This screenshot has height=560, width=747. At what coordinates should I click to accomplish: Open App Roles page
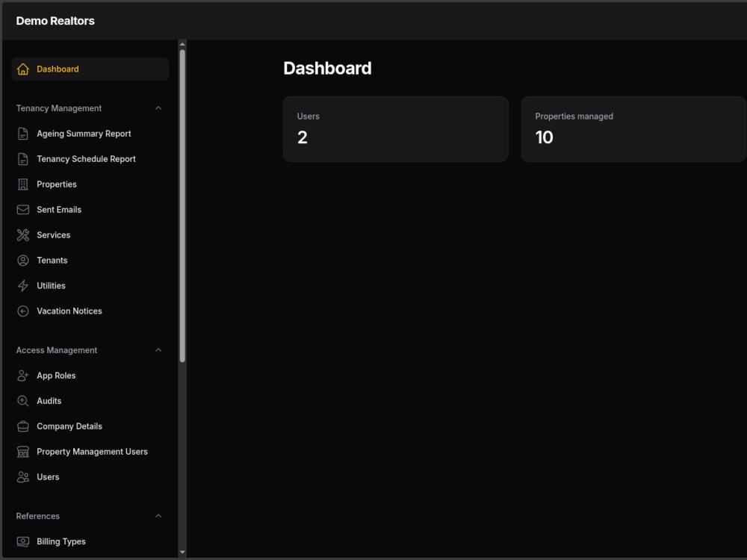90,376
